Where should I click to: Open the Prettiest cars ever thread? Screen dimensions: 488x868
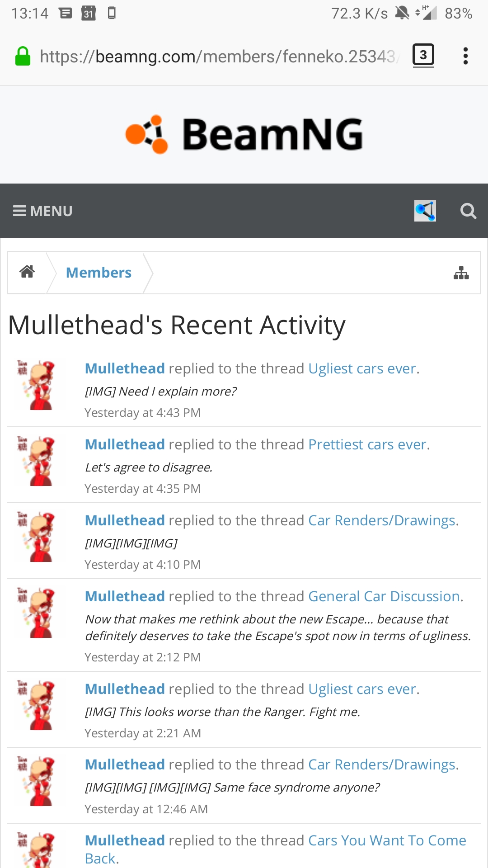367,444
